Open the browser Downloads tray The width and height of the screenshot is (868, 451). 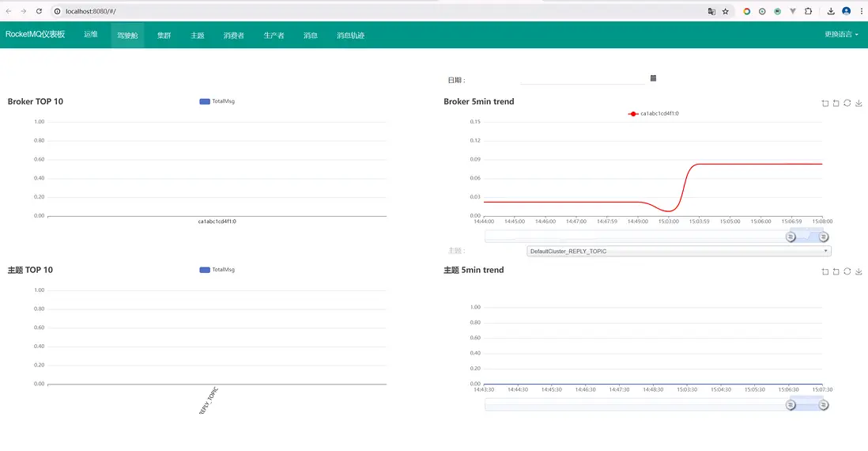tap(831, 11)
